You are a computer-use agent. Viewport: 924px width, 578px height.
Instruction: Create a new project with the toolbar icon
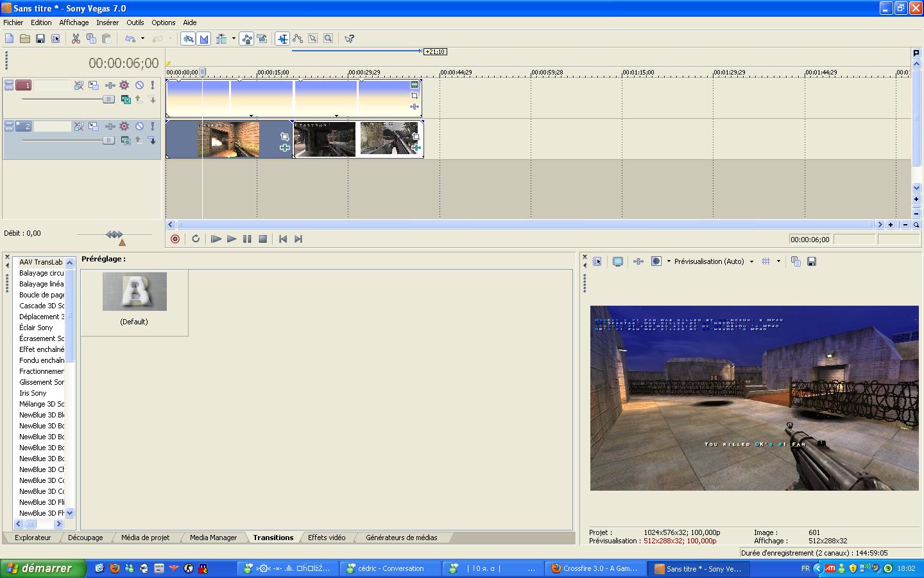10,39
